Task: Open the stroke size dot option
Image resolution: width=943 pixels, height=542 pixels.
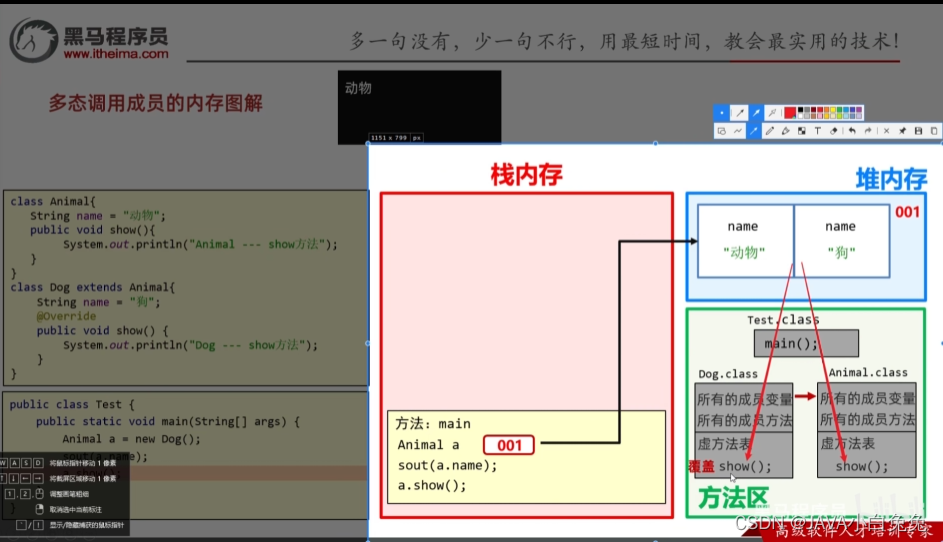Action: coord(722,112)
